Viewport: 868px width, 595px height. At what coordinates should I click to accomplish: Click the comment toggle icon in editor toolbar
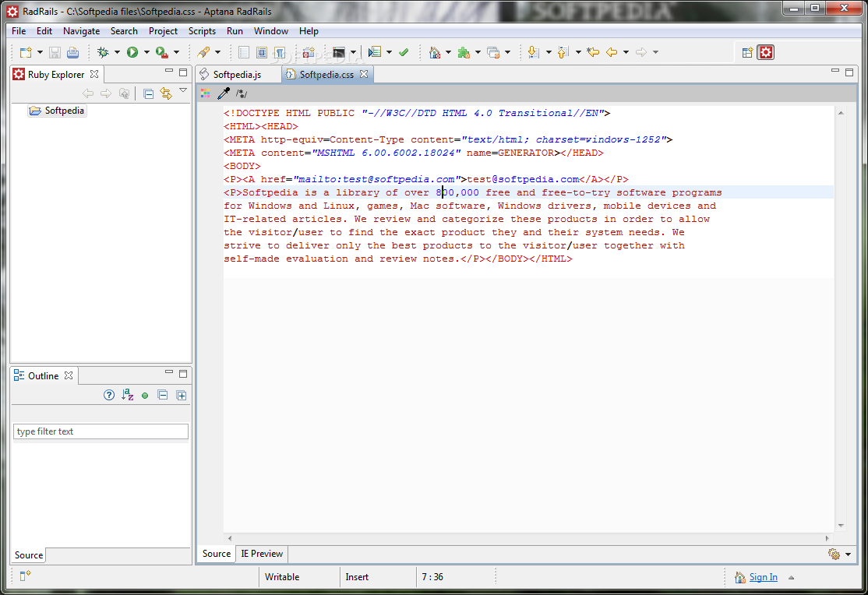tap(242, 93)
